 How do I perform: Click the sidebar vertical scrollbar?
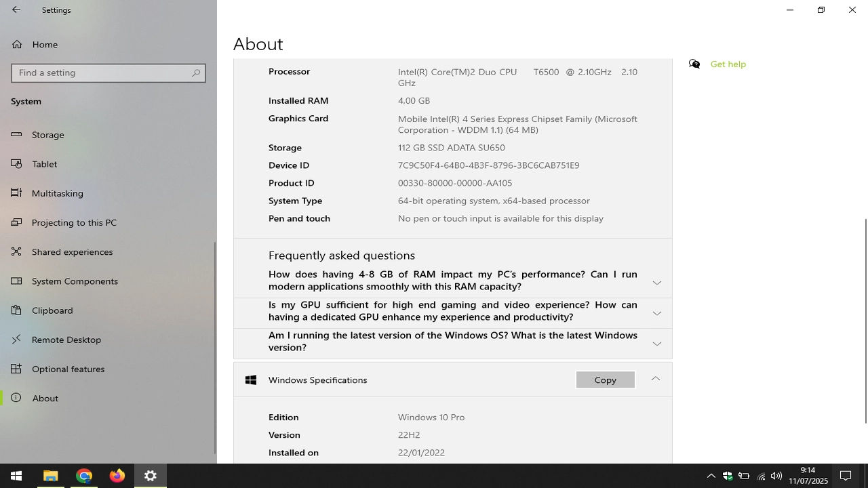[x=215, y=348]
